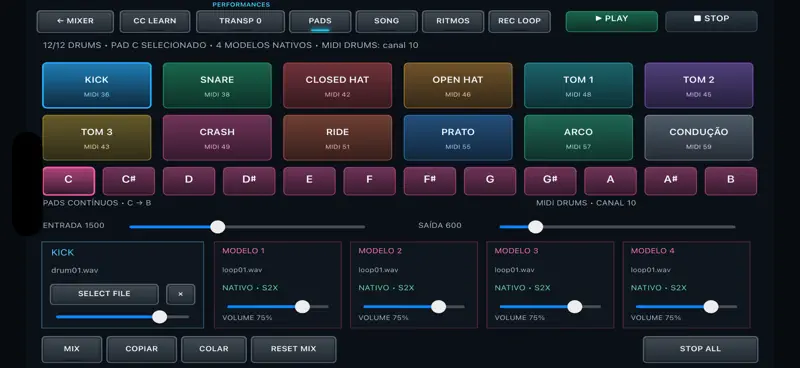Select the F note pad
The height and width of the screenshot is (368, 800).
pos(369,181)
